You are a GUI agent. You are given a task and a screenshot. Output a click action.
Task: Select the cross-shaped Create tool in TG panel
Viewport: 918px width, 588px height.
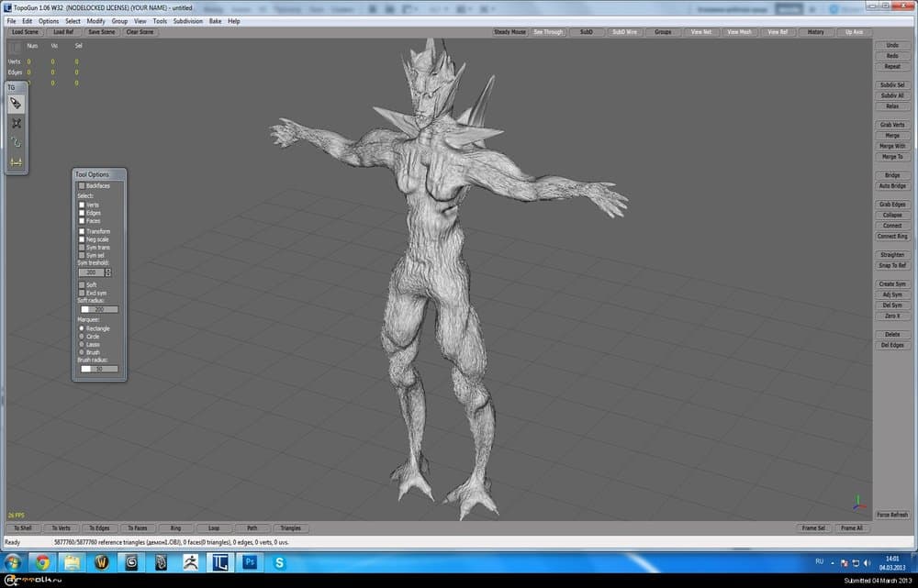[16, 123]
